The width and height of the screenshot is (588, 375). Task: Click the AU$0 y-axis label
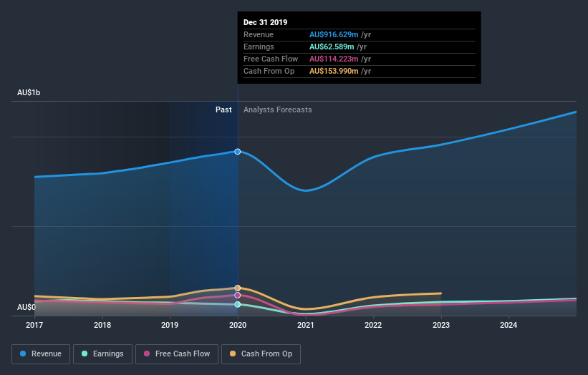[26, 307]
